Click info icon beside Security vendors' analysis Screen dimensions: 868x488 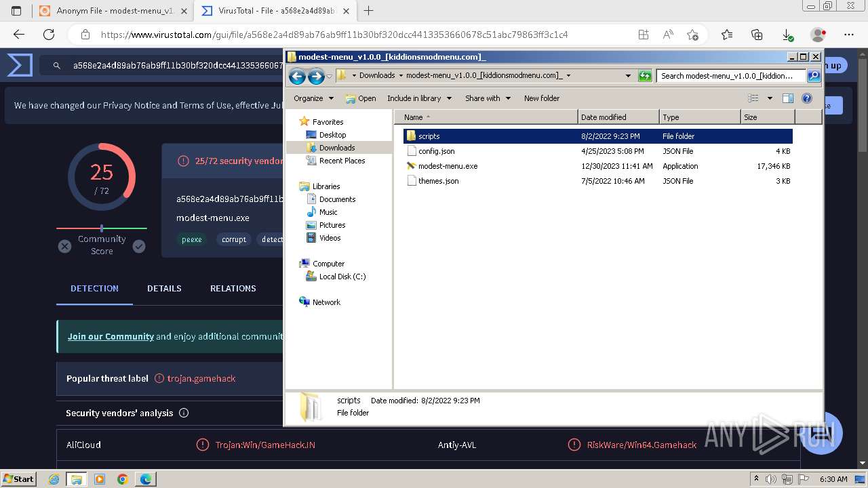click(x=183, y=413)
